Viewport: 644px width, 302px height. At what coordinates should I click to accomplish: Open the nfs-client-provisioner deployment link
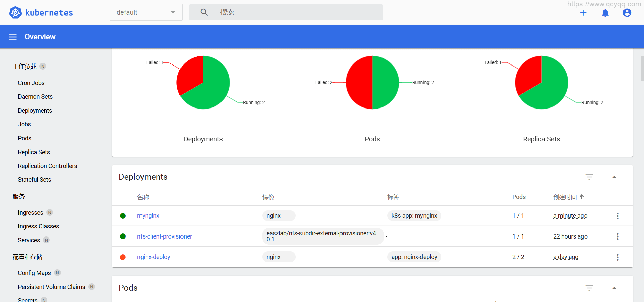click(x=164, y=236)
